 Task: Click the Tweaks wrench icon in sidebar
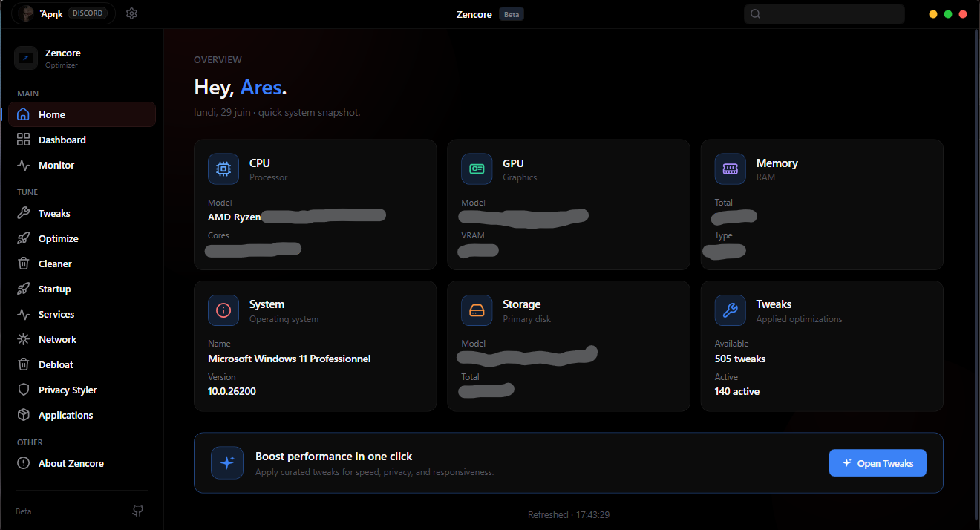pos(24,213)
